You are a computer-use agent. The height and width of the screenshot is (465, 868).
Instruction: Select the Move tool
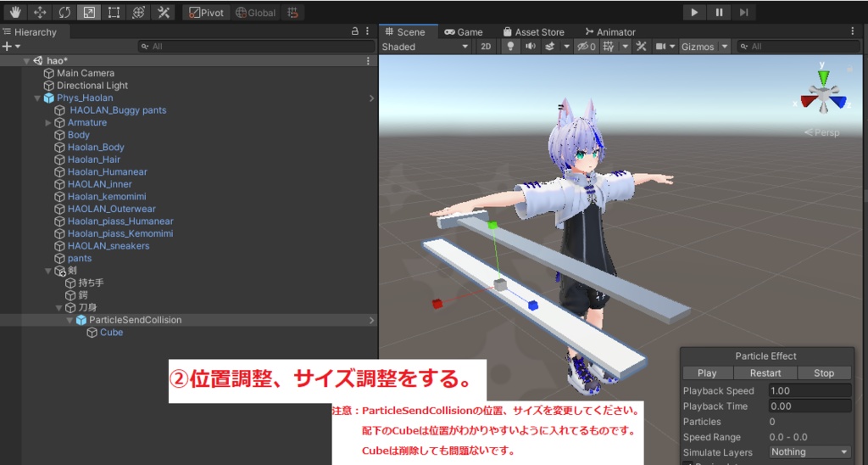pyautogui.click(x=40, y=12)
